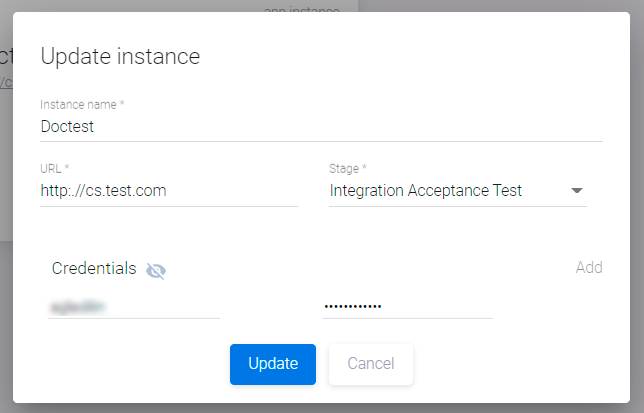
Task: Click the Credentials section heading
Action: pyautogui.click(x=94, y=268)
